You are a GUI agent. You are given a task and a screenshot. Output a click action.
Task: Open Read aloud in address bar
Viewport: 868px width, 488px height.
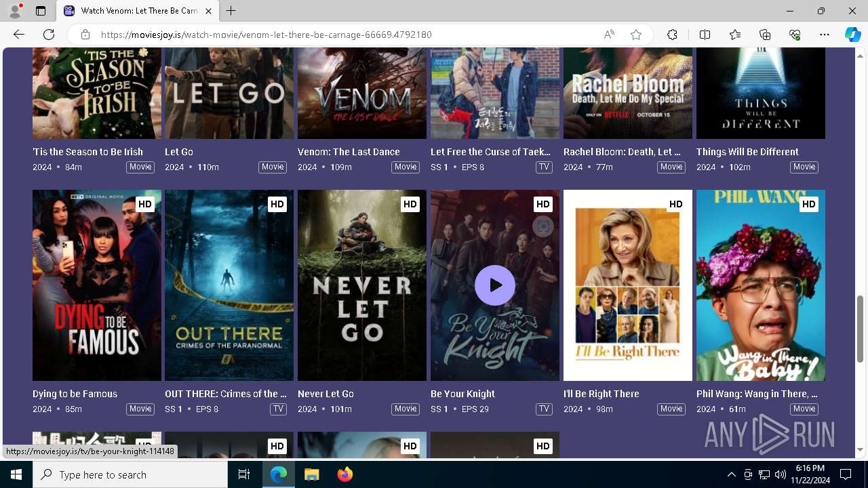pos(609,35)
